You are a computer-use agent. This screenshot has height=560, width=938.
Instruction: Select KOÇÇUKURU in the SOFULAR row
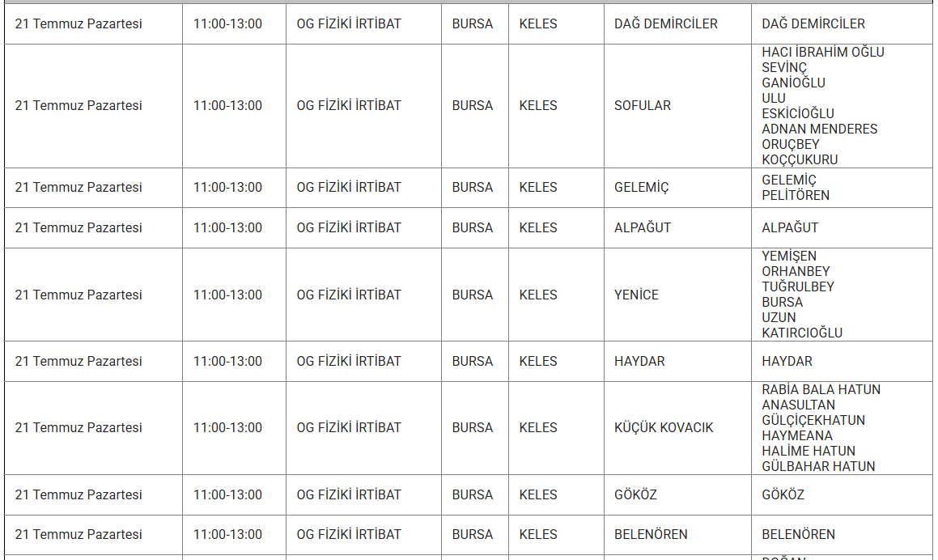click(800, 159)
